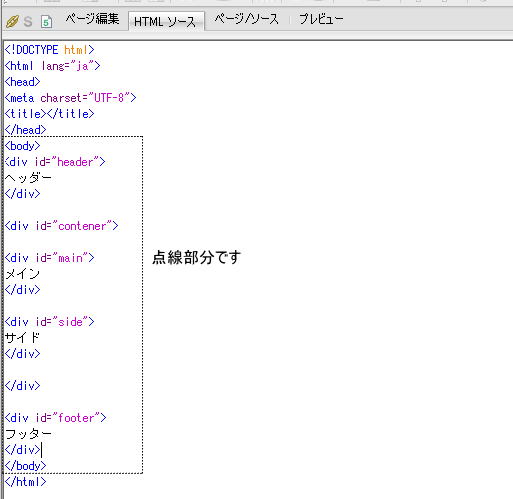Open the ページ/ソース split view tab
The width and height of the screenshot is (513, 499).
246,19
